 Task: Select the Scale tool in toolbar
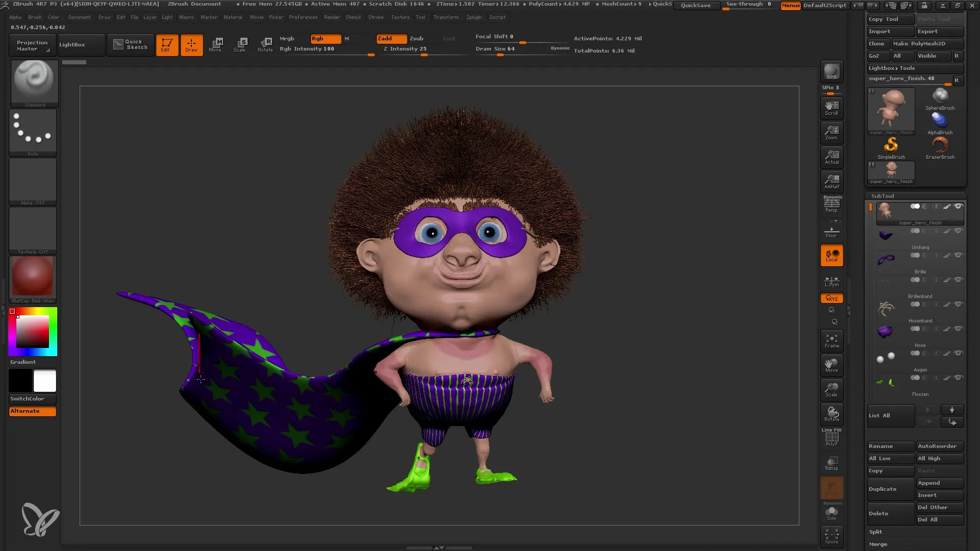pos(240,44)
